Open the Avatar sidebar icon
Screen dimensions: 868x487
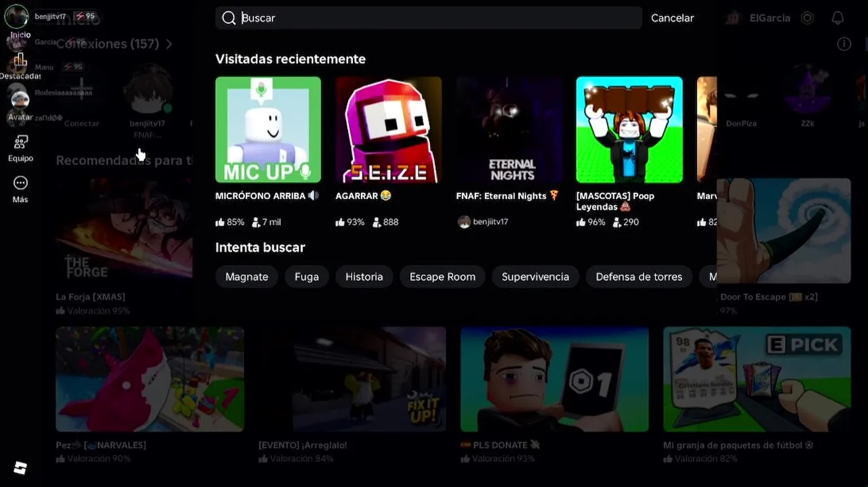pos(20,101)
